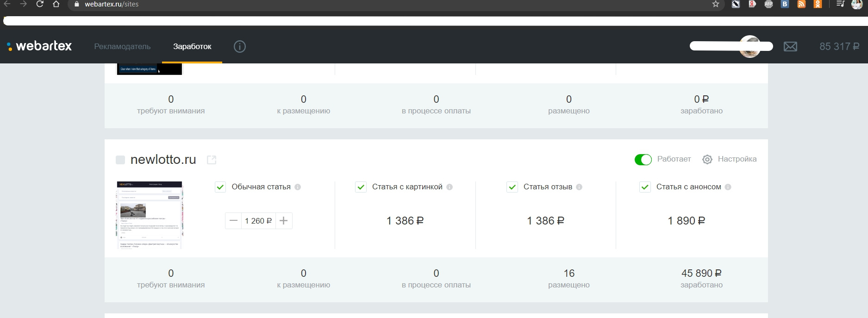Bookmark page with the star icon
The width and height of the screenshot is (868, 318).
(716, 4)
